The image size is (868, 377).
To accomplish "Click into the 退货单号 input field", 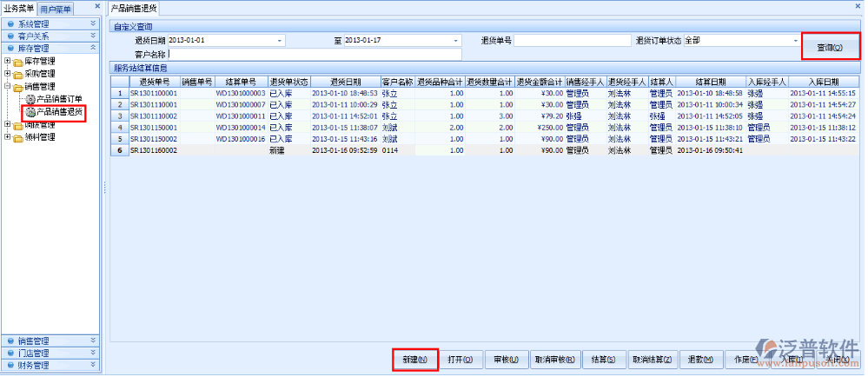I will click(572, 41).
